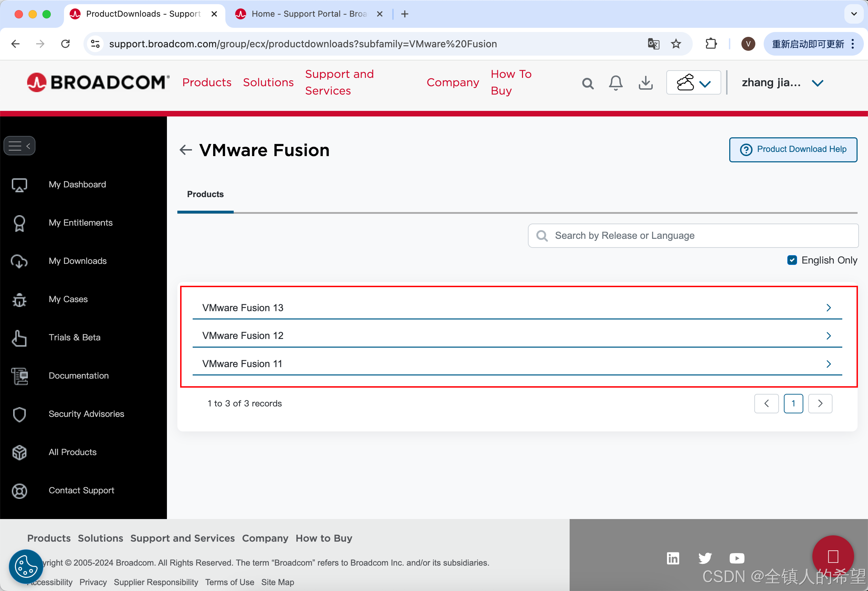The width and height of the screenshot is (868, 591).
Task: Bookmark this page with the star icon
Action: pyautogui.click(x=676, y=44)
